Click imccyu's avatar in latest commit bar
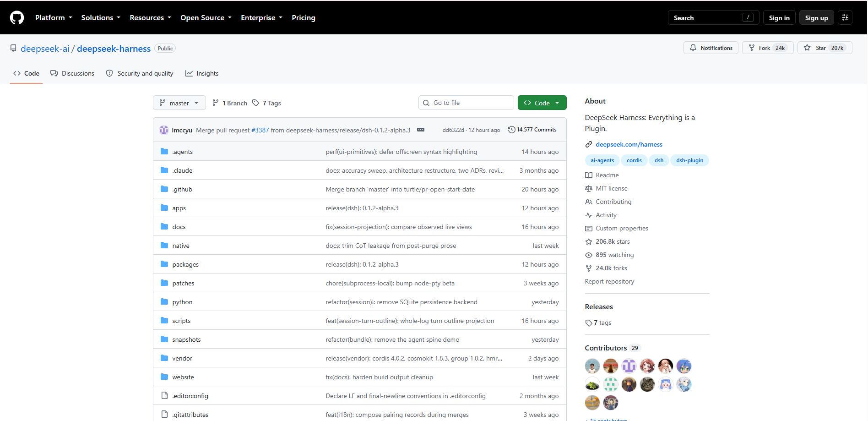868x421 pixels. pyautogui.click(x=163, y=130)
